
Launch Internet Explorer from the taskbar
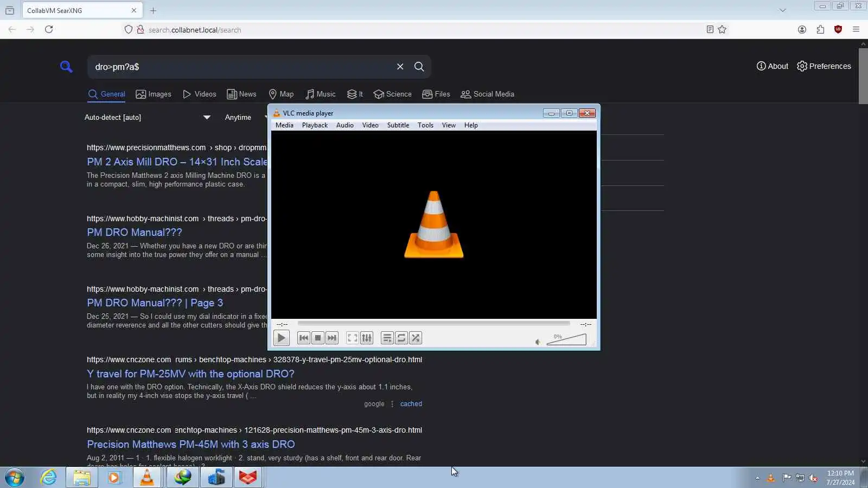click(49, 478)
